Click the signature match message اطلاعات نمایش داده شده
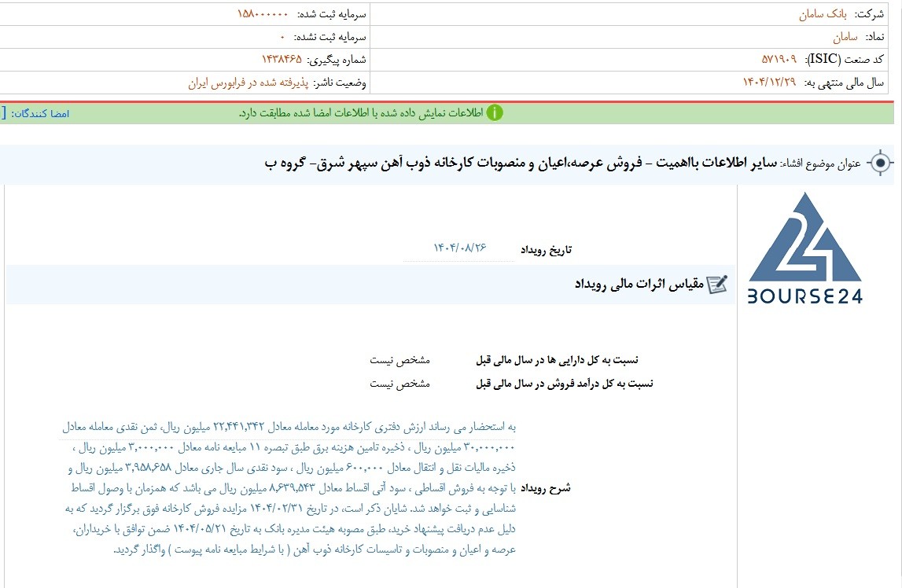Viewport: 902px width, 588px height. pyautogui.click(x=361, y=112)
